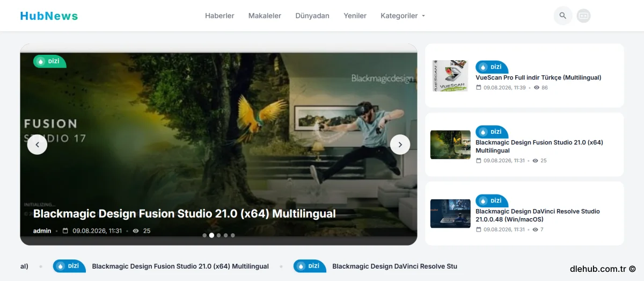
Task: Click the eye views icon on slider showing 25
Action: 136,231
